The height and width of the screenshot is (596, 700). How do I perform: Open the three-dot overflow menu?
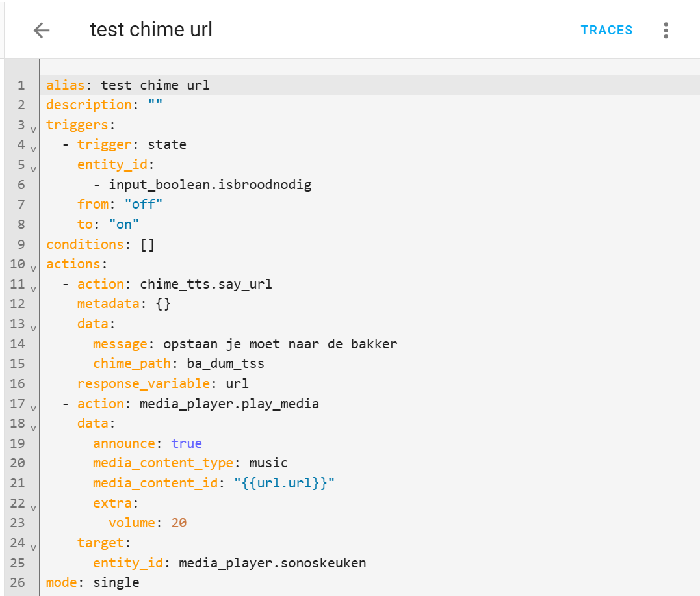point(666,31)
